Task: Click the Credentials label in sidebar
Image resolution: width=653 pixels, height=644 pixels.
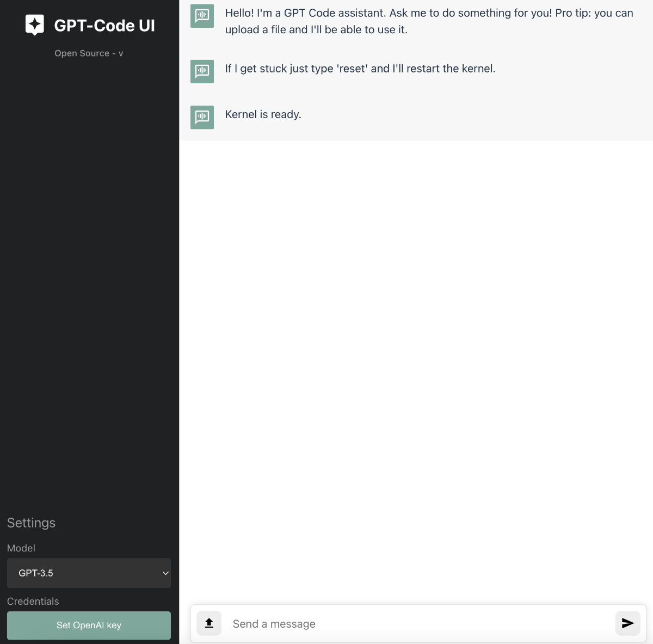Action: tap(33, 601)
